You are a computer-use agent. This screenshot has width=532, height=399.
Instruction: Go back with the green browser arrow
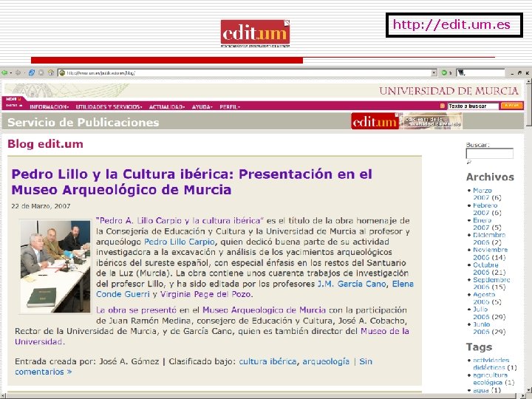(4, 72)
